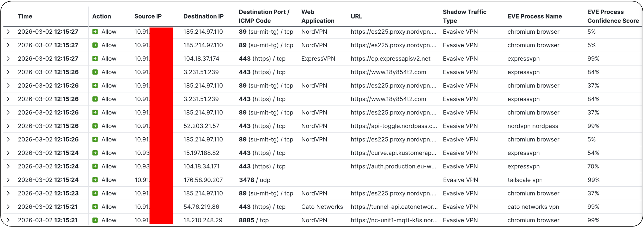Click green Allow icon in expressapisv2.net row

tap(95, 59)
